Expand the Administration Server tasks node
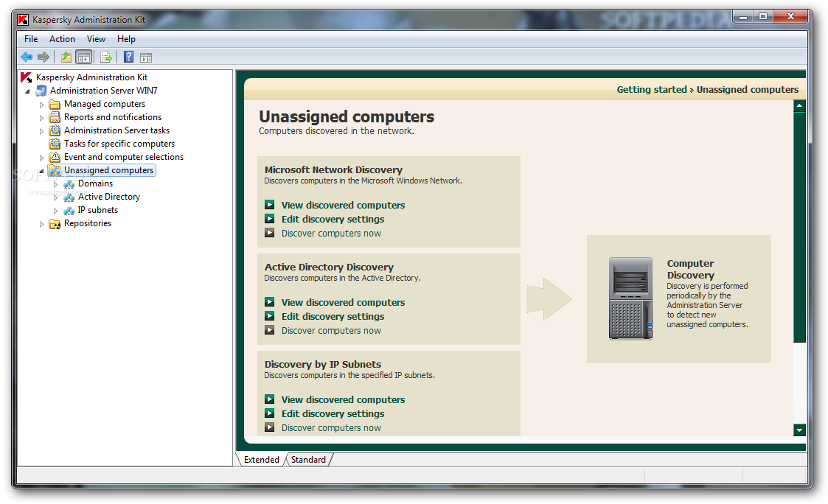The image size is (828, 504). coord(41,131)
